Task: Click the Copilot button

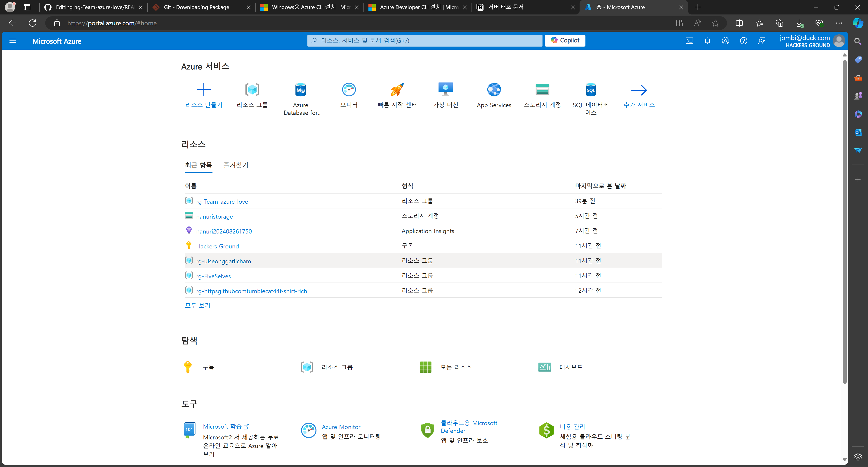Action: (x=565, y=40)
